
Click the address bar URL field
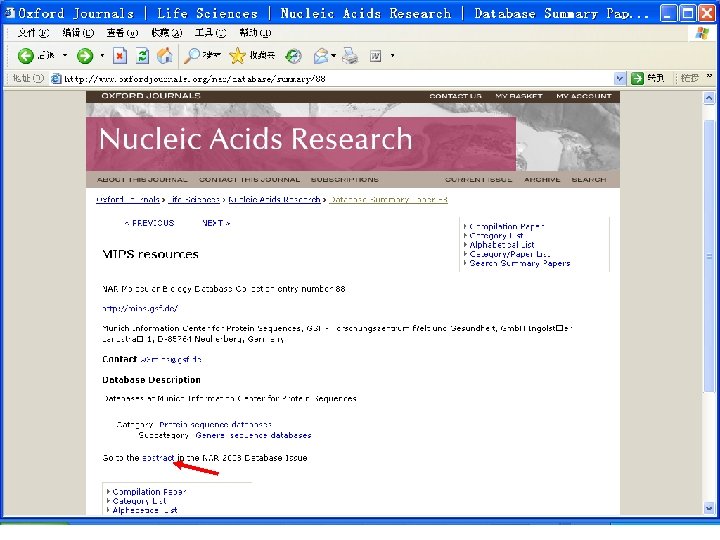coord(338,79)
